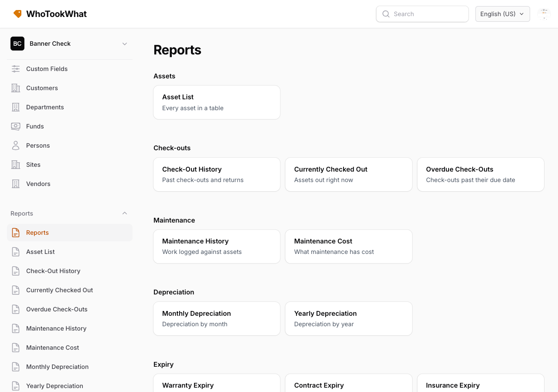
Task: Click the Monthly Depreciation document icon in the sidebar
Action: point(16,367)
